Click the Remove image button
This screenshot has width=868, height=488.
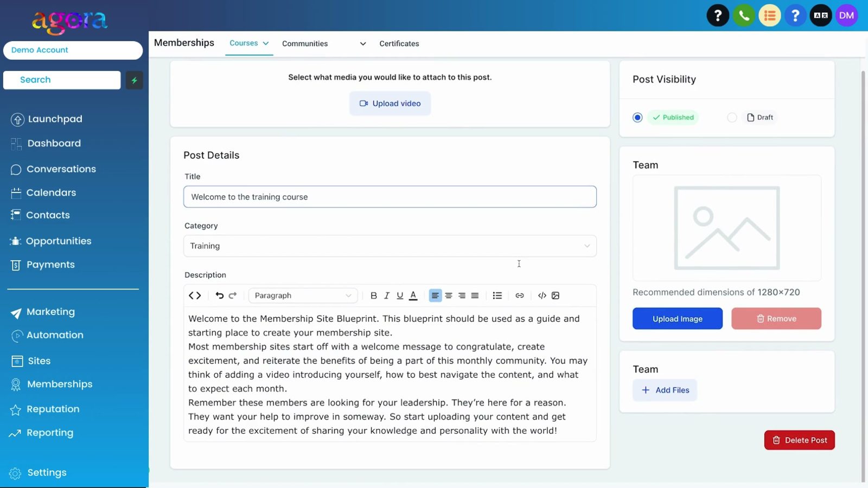[776, 319]
